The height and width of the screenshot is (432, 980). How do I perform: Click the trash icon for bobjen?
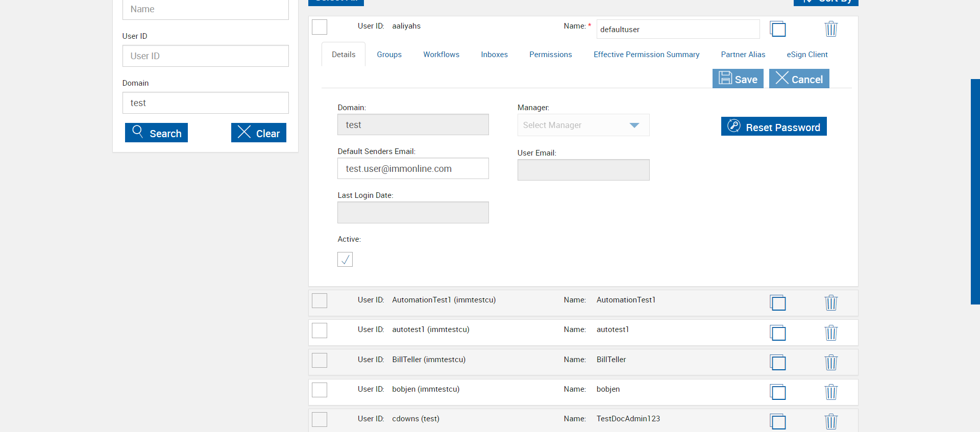[x=831, y=392]
